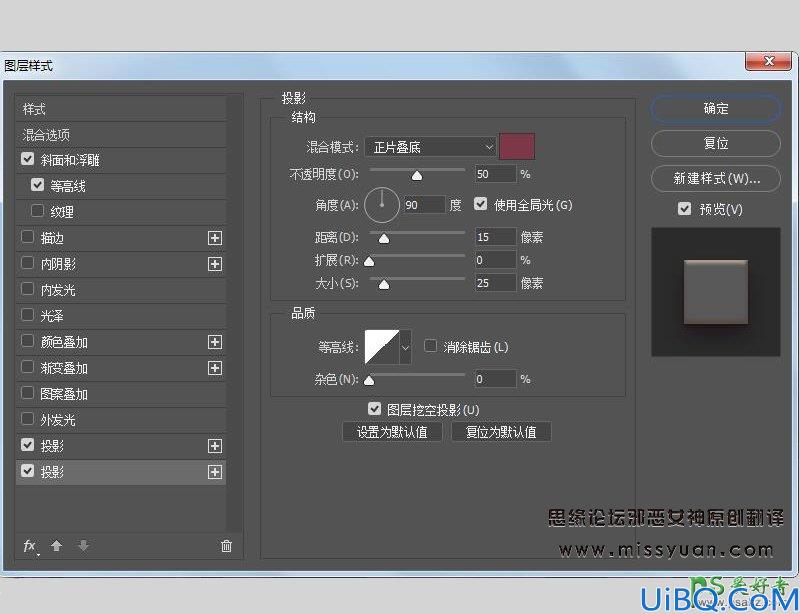Click the 距离 value field showing 15
The width and height of the screenshot is (800, 614).
pyautogui.click(x=495, y=237)
